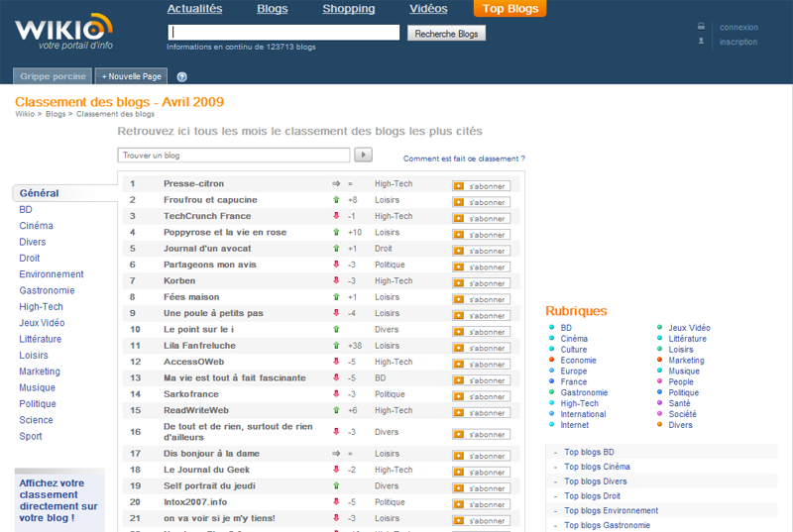Click the RSS icon for ReadWriteWeb
Viewport: 793px width, 532px height.
click(x=459, y=412)
